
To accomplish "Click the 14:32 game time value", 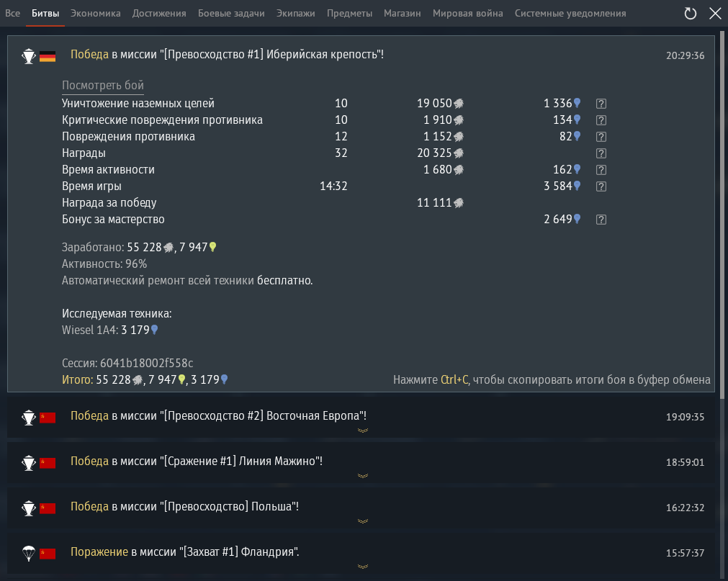I will click(333, 186).
